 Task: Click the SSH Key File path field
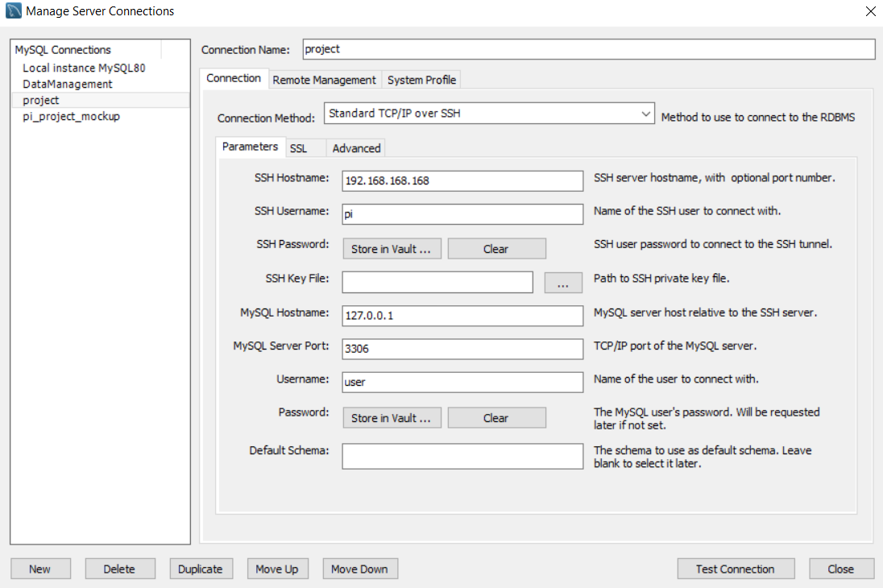(x=437, y=282)
